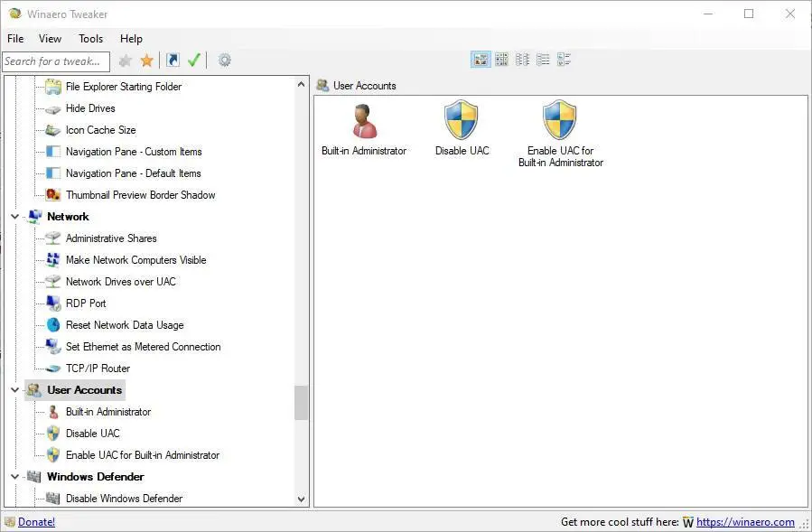This screenshot has width=812, height=532.
Task: Select Hide Drives in the tree
Action: coord(90,108)
